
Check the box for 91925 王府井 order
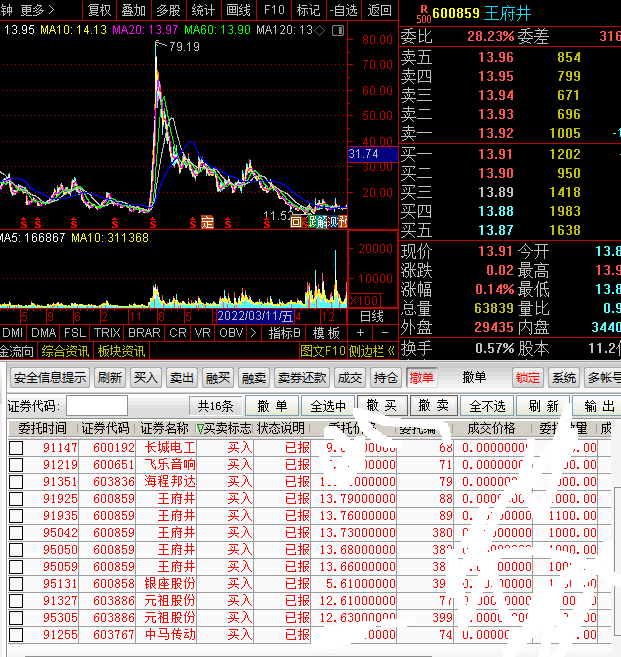(x=16, y=499)
